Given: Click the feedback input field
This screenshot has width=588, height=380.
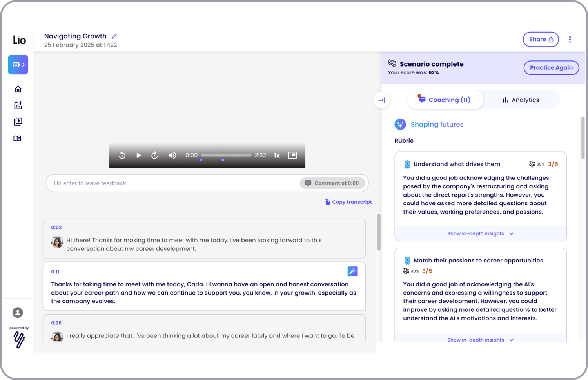Looking at the screenshot, I should [x=157, y=183].
